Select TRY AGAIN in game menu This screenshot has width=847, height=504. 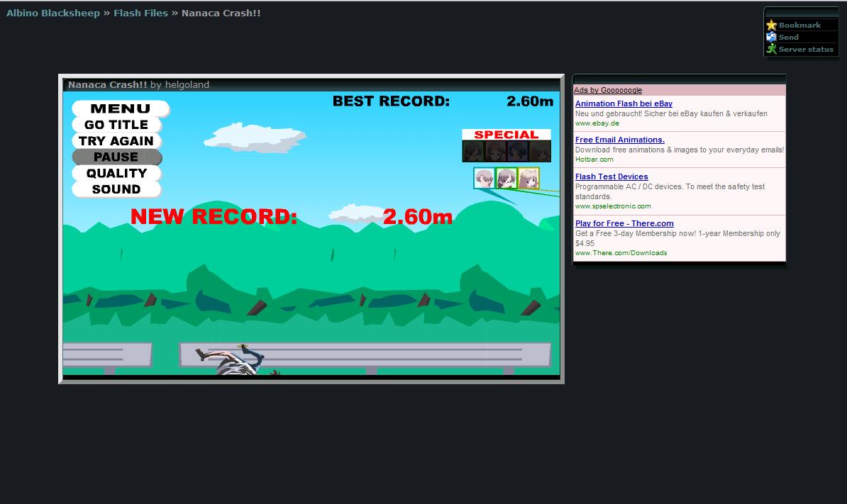coord(116,141)
